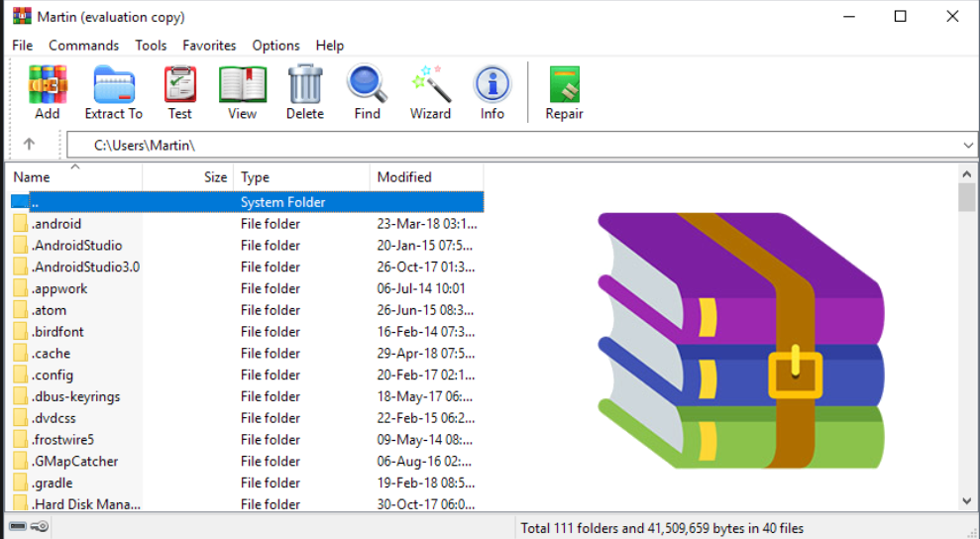Launch the Wizard wand icon
Viewport: 980px width, 539px height.
[431, 83]
